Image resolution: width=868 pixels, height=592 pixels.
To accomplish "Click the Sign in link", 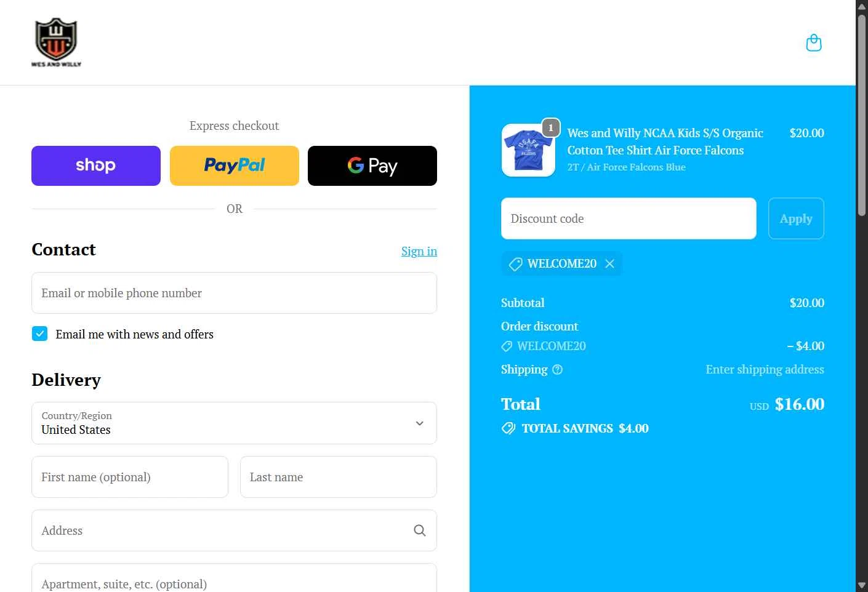I will pyautogui.click(x=419, y=251).
